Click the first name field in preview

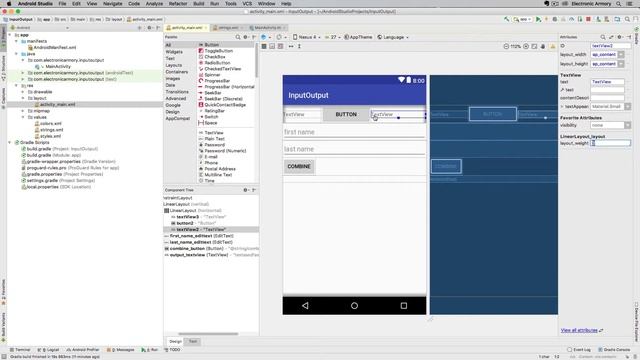(354, 132)
